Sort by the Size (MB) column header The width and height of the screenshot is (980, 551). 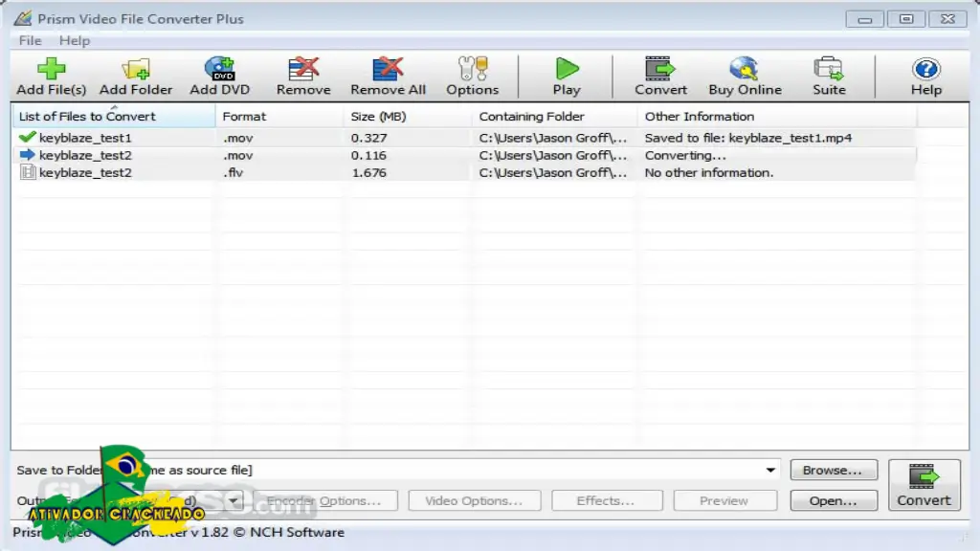pos(408,116)
